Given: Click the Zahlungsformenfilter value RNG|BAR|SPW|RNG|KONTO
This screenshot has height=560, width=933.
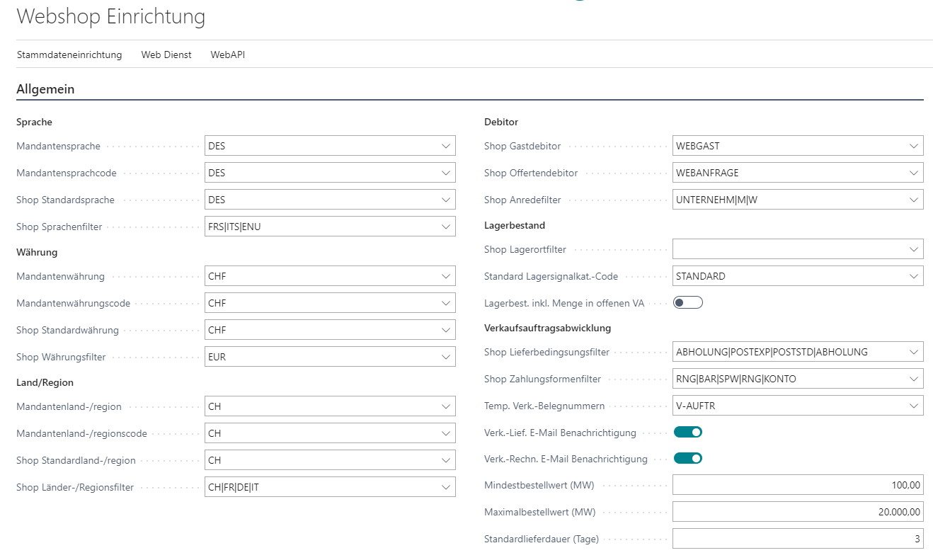Looking at the screenshot, I should click(x=736, y=379).
